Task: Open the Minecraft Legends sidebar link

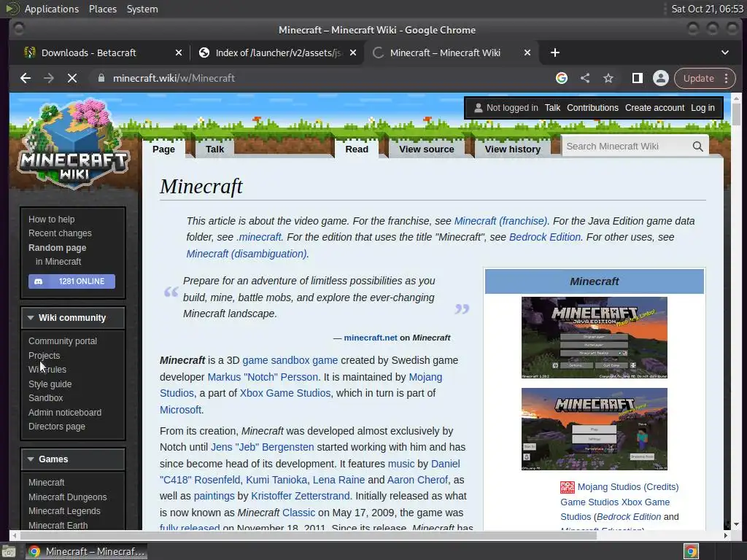Action: [64, 511]
